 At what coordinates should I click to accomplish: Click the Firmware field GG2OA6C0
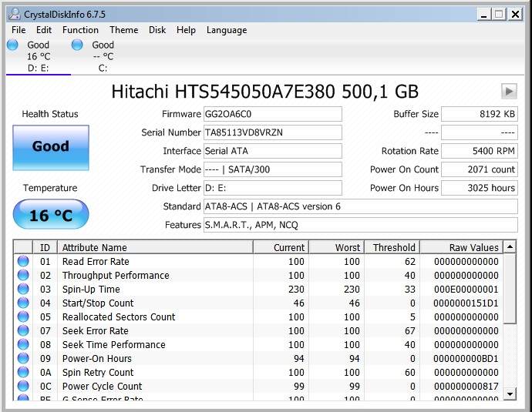coord(273,114)
